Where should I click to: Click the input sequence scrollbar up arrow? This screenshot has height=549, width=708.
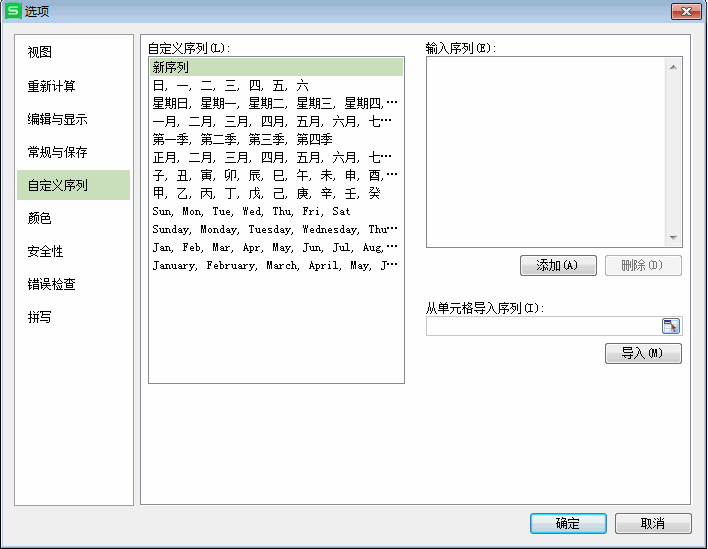pyautogui.click(x=673, y=67)
